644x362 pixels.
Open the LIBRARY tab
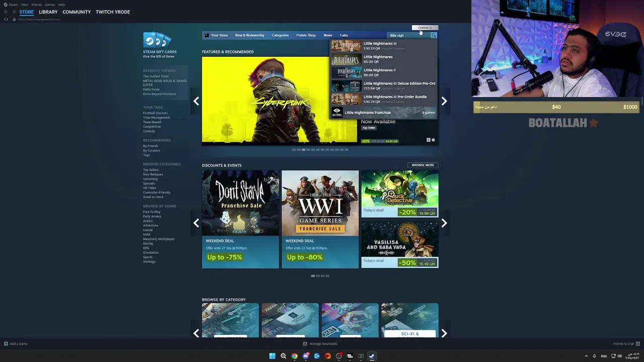(x=48, y=12)
